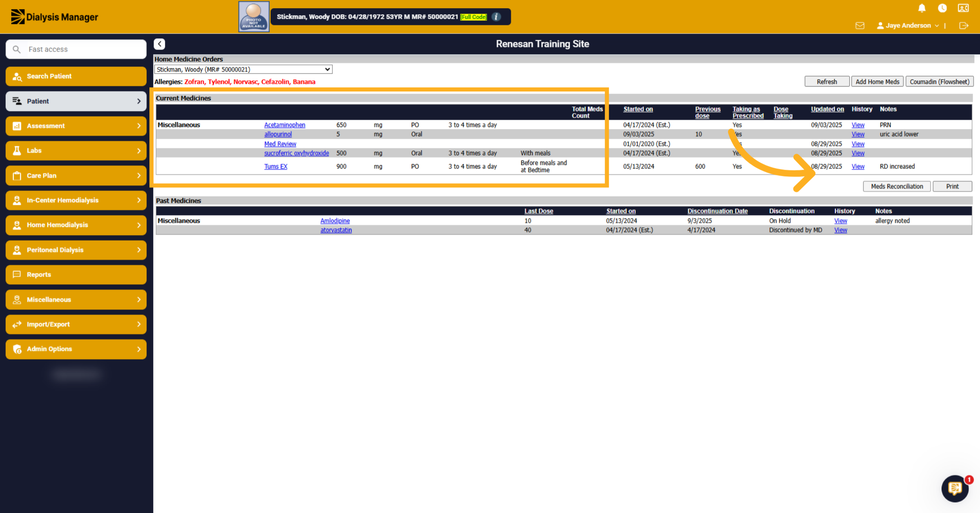This screenshot has height=513, width=980.
Task: Open the mail envelope icon
Action: (860, 25)
